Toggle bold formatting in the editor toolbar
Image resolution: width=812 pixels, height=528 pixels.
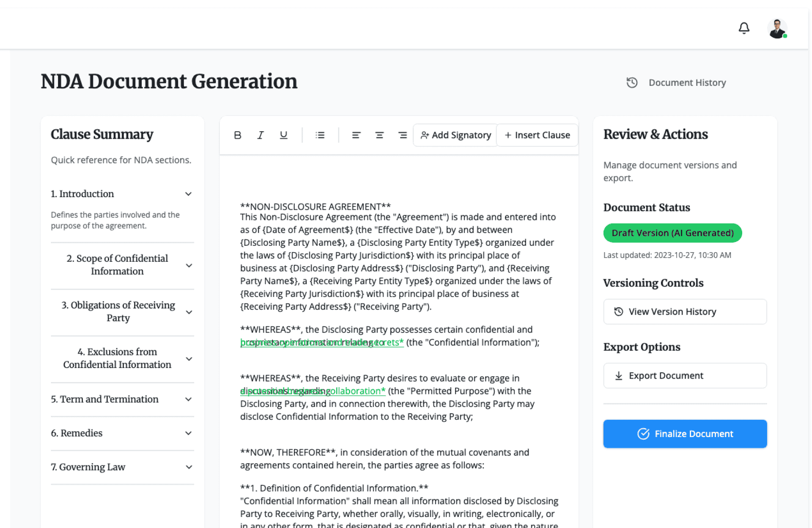tap(237, 135)
